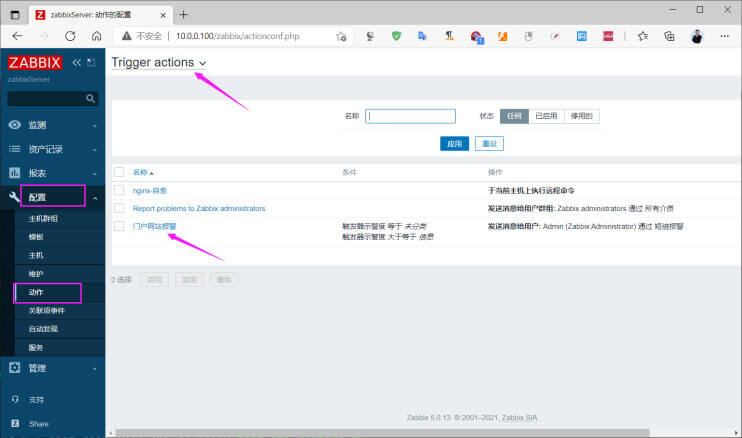Screen dimensions: 742x438
Task: Click the headset icon for 支持
Action: coord(15,399)
